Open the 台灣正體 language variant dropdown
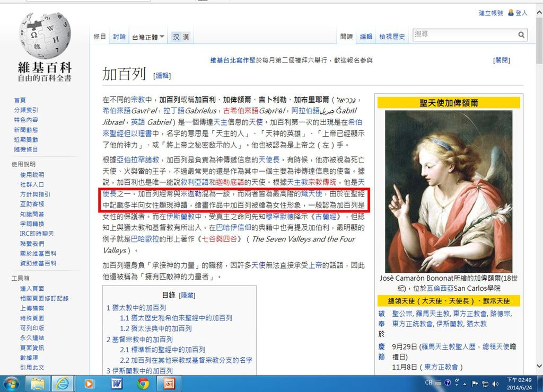 [x=148, y=37]
